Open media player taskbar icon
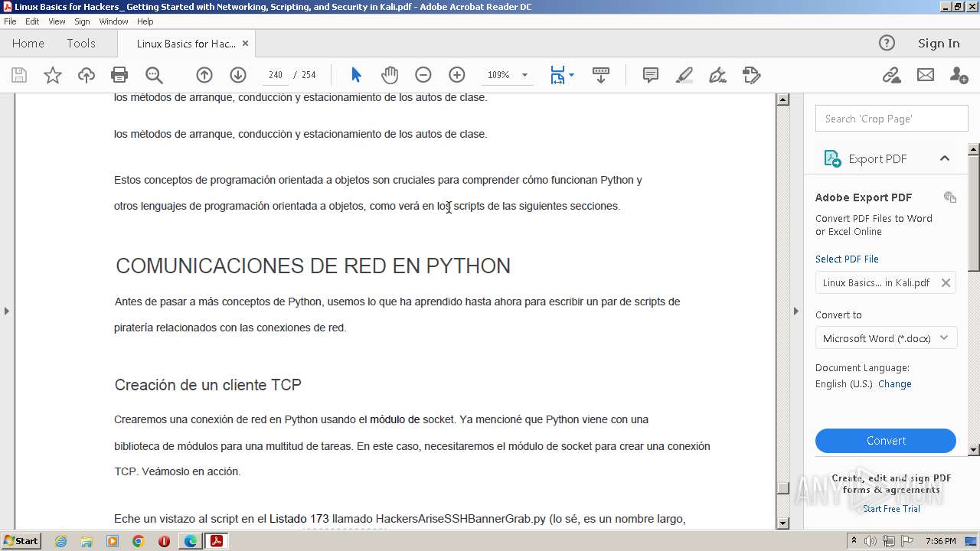The width and height of the screenshot is (980, 551). tap(113, 541)
